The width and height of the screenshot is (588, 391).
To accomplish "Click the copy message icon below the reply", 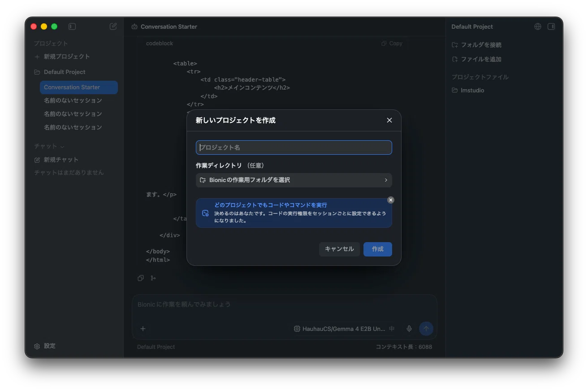I will [141, 278].
